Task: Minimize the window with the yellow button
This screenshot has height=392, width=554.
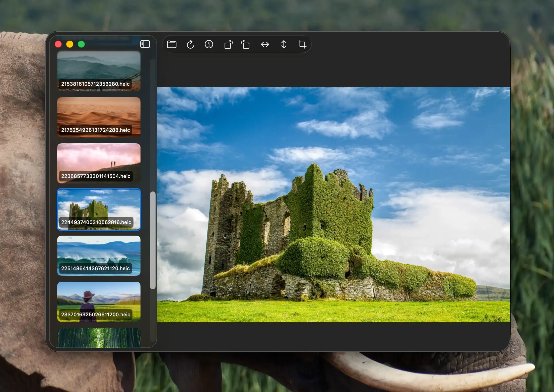Action: point(70,44)
